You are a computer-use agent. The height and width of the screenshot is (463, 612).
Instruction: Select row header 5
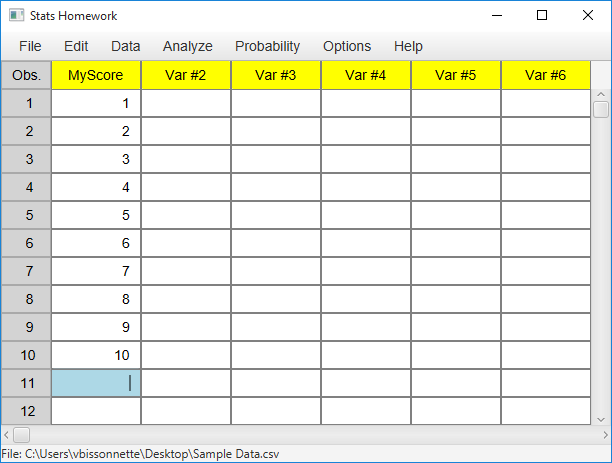coord(26,215)
